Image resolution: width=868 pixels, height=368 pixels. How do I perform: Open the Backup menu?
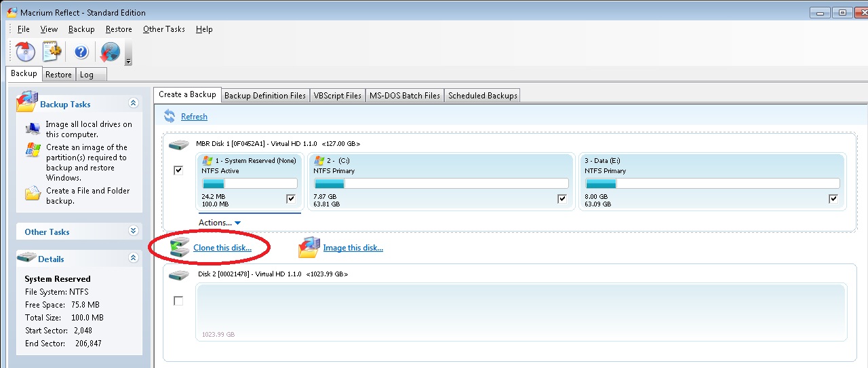81,29
